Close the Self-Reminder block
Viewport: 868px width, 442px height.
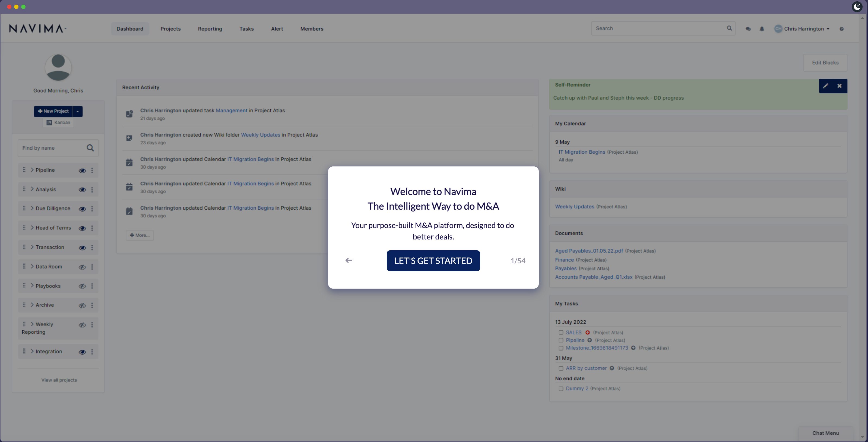(840, 86)
